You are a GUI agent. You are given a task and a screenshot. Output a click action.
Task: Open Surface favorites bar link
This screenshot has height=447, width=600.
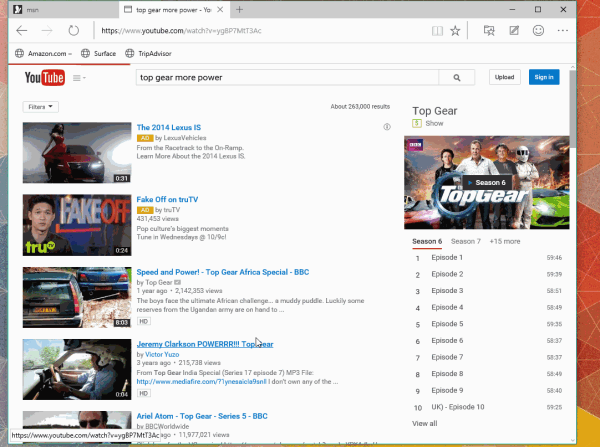point(98,54)
